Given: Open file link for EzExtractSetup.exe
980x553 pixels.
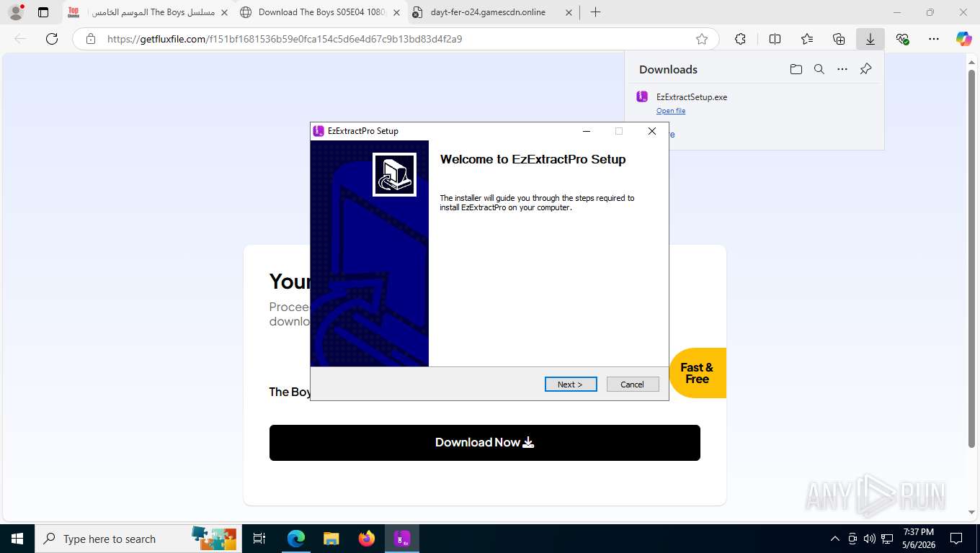Looking at the screenshot, I should [x=671, y=111].
